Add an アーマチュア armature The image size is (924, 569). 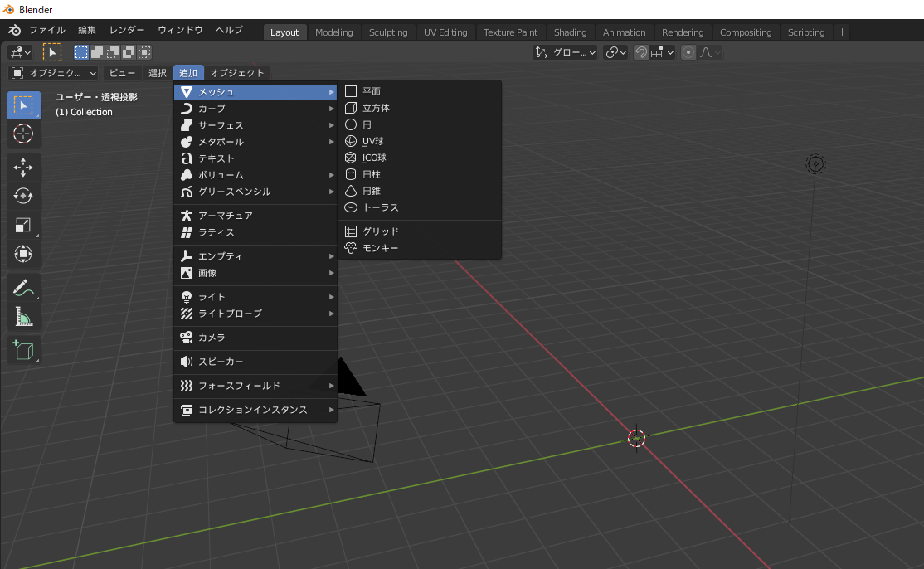coord(255,216)
